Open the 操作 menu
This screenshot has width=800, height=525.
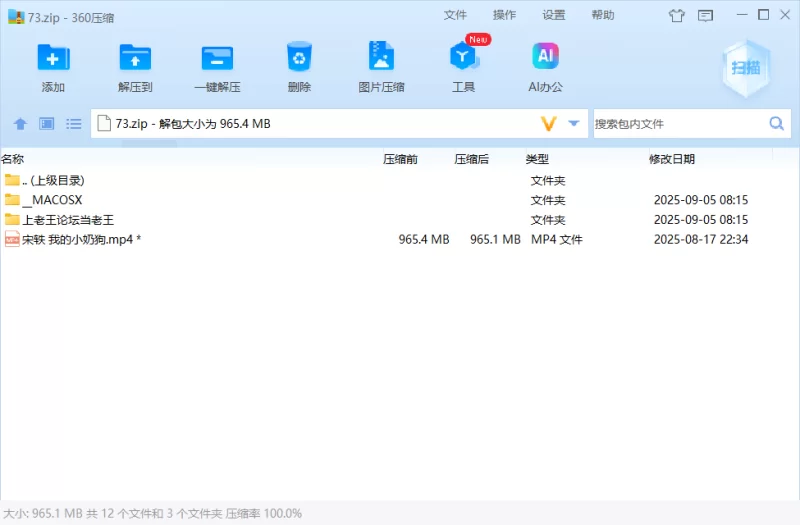point(505,15)
